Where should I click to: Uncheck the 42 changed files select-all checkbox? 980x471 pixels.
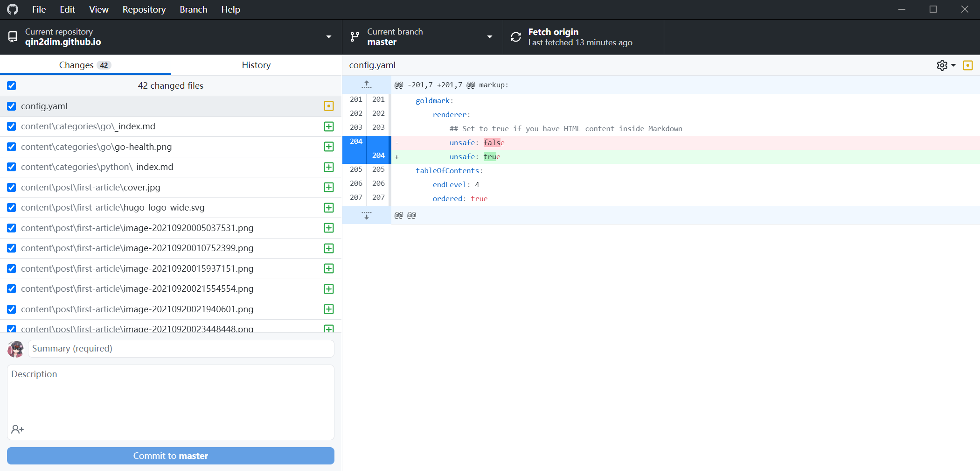11,85
